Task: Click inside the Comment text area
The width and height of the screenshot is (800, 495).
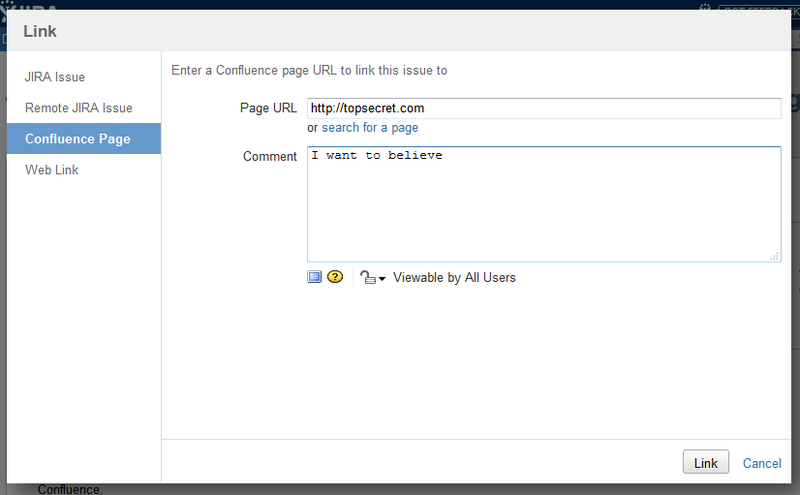Action: tap(543, 205)
